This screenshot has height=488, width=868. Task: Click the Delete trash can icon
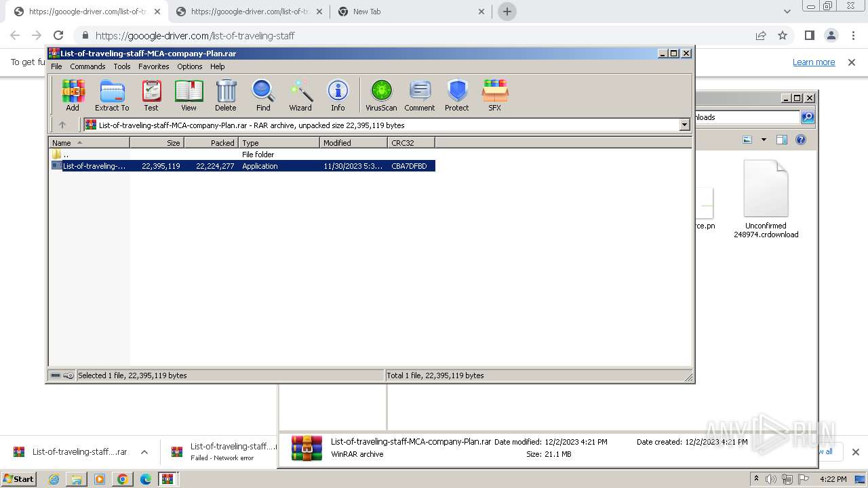[226, 95]
